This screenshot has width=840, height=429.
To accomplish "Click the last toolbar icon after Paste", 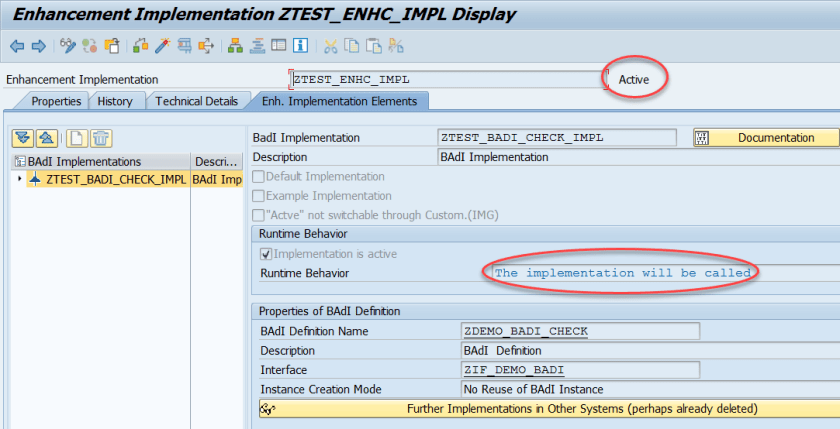I will [396, 46].
